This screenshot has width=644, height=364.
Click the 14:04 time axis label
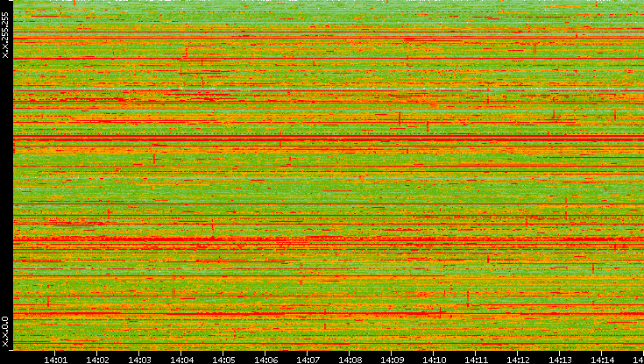click(181, 360)
